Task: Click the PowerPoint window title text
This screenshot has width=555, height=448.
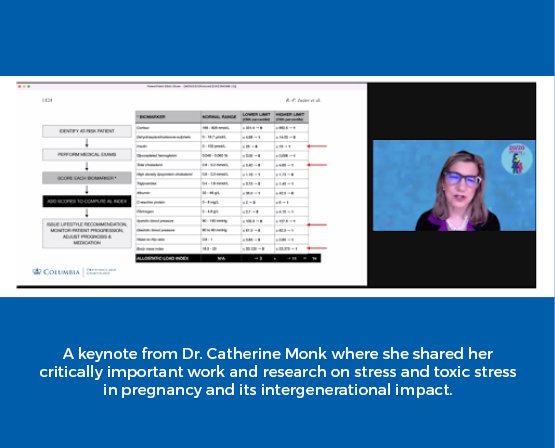Action: click(x=191, y=86)
